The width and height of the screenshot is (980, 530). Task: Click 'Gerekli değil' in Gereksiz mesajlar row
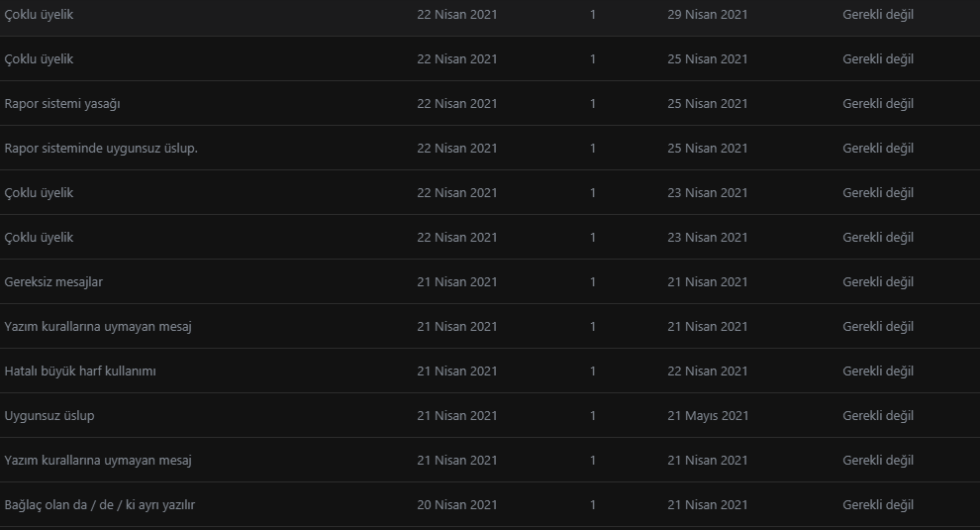[877, 282]
